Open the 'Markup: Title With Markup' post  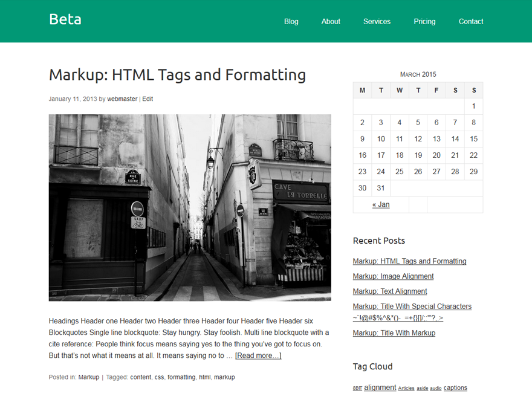394,333
